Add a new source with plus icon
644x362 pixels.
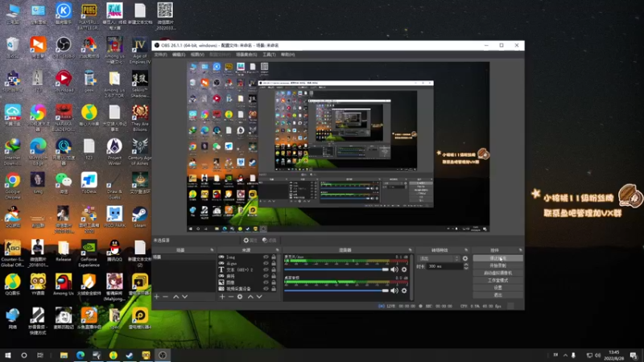click(223, 297)
